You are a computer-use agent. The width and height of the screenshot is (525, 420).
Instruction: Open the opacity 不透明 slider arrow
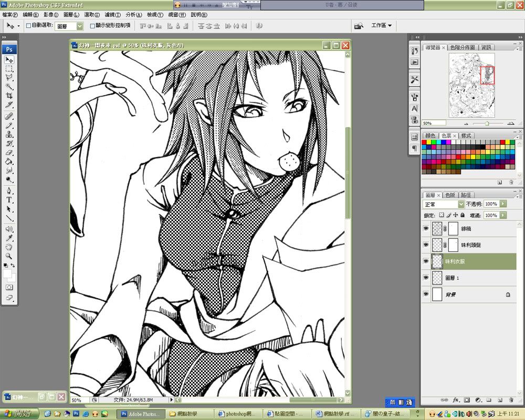[503, 204]
